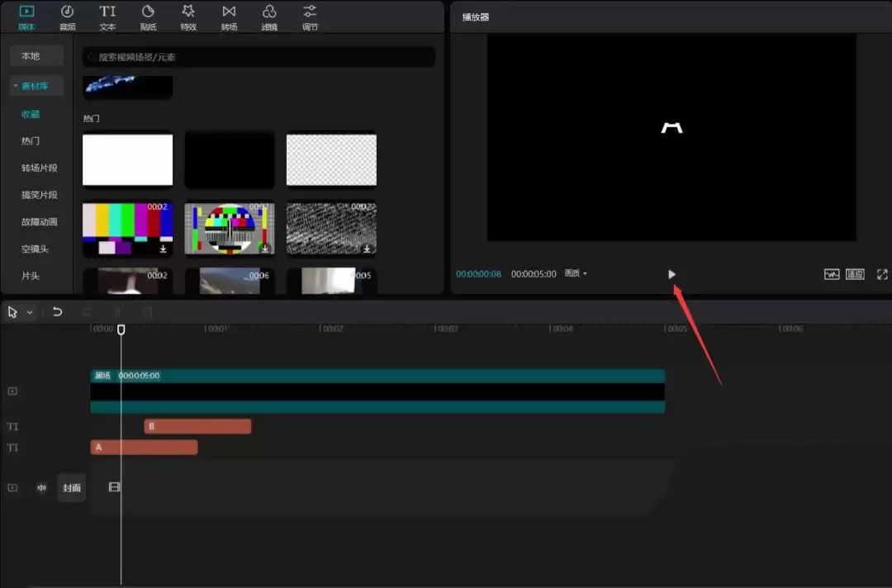Switch to the 本地 local media tab
This screenshot has height=588, width=892.
(x=31, y=56)
